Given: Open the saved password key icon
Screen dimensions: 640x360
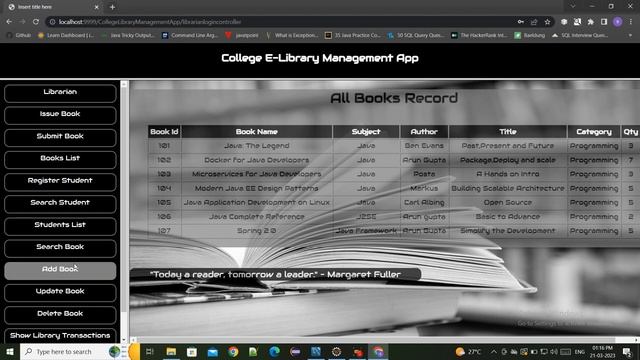Looking at the screenshot, I should click(521, 22).
